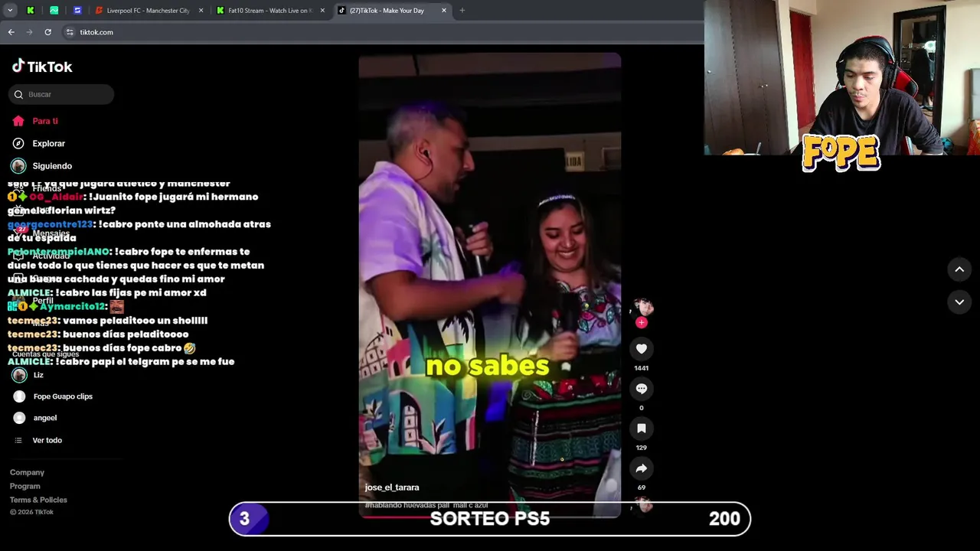Go to the next video with down chevron
This screenshot has width=980, height=551.
click(x=959, y=302)
